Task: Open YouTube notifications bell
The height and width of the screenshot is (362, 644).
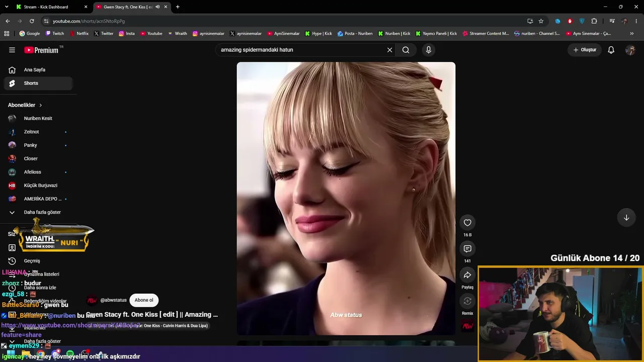Action: (611, 50)
